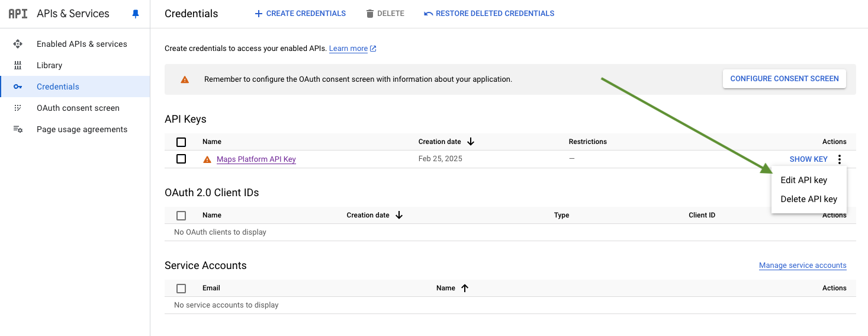The width and height of the screenshot is (868, 336).
Task: Click the APIs & Services header title
Action: pos(73,14)
